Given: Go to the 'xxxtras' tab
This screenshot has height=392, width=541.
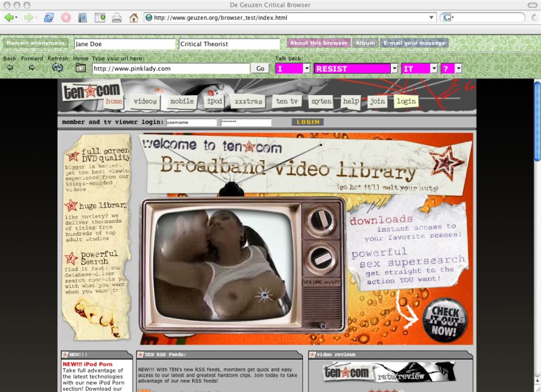Looking at the screenshot, I should coord(248,101).
